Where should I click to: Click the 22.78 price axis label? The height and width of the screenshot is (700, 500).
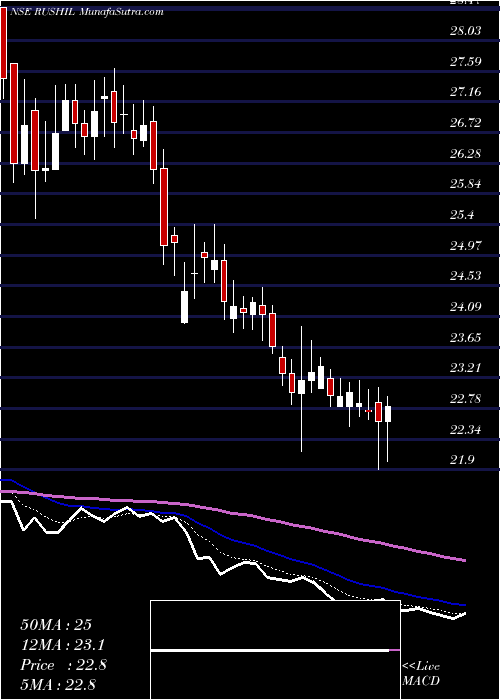click(x=465, y=399)
